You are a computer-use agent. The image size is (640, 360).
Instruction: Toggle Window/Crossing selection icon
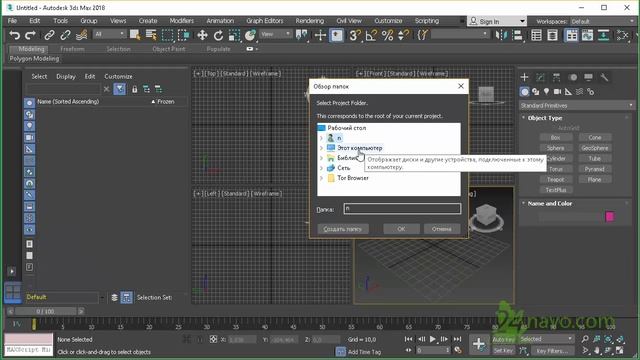click(184, 35)
